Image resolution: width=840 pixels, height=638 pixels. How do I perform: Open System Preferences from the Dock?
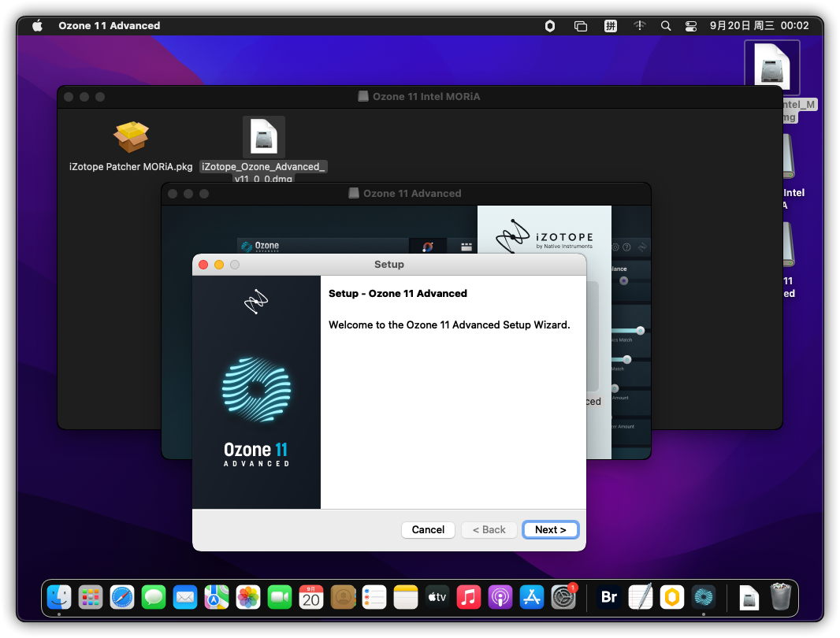tap(563, 597)
